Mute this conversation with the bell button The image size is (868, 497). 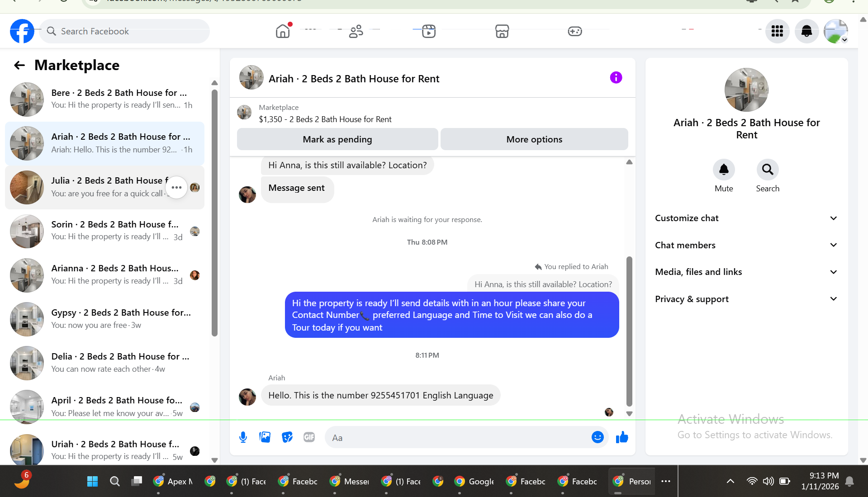[724, 170]
